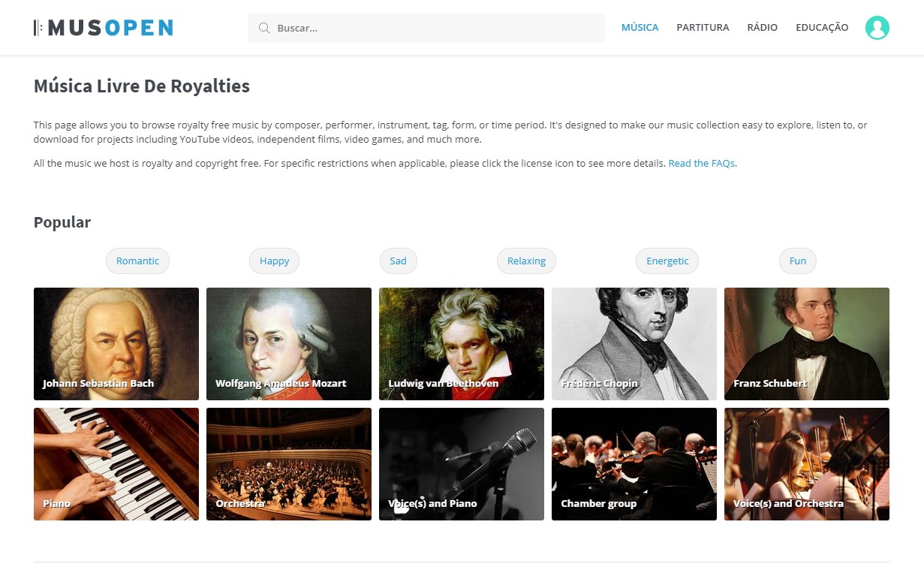Image resolution: width=924 pixels, height=564 pixels.
Task: Select the Happy mood tag
Action: pos(275,261)
